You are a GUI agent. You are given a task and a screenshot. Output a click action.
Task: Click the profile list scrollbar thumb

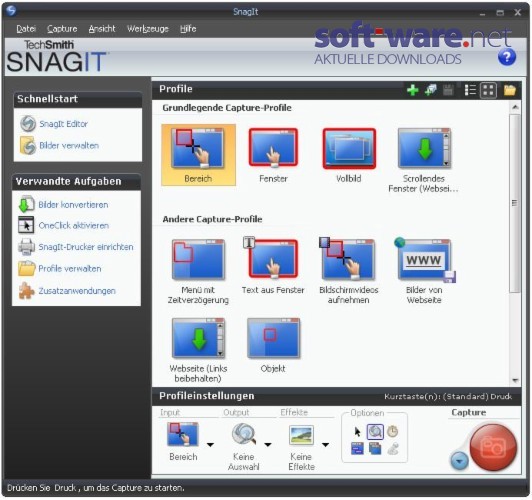tap(515, 203)
